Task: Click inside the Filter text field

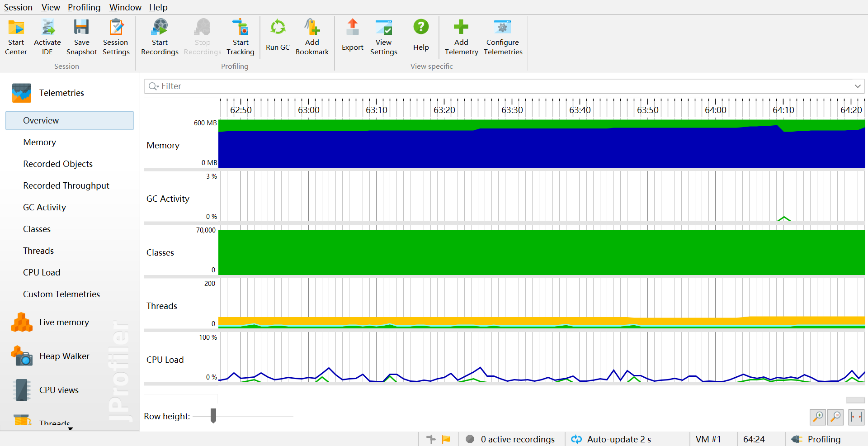Action: (504, 86)
